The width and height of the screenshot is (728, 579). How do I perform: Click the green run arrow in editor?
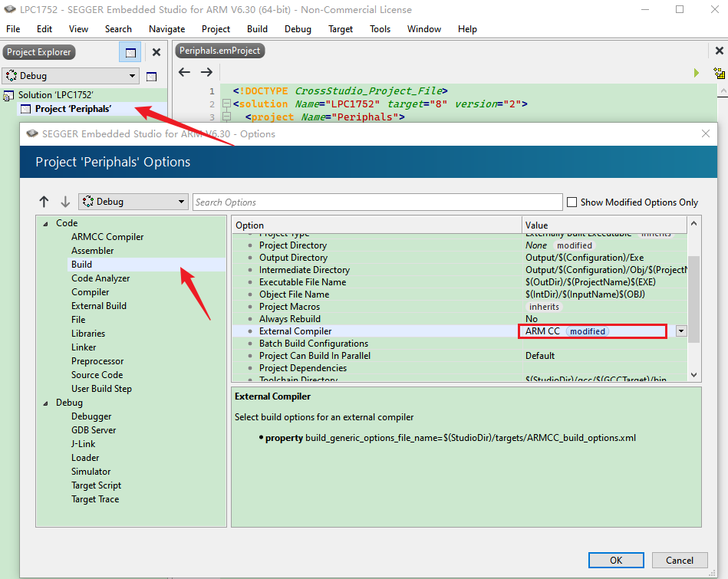pos(697,73)
